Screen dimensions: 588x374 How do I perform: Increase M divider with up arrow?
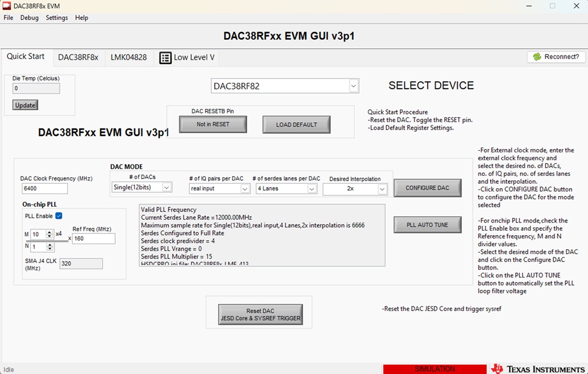click(49, 232)
